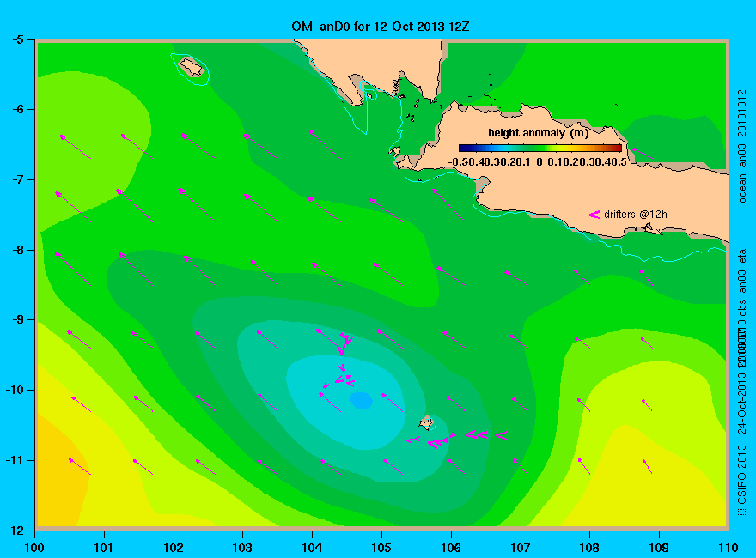Click the latitude label -7
756x558 pixels.
click(17, 179)
